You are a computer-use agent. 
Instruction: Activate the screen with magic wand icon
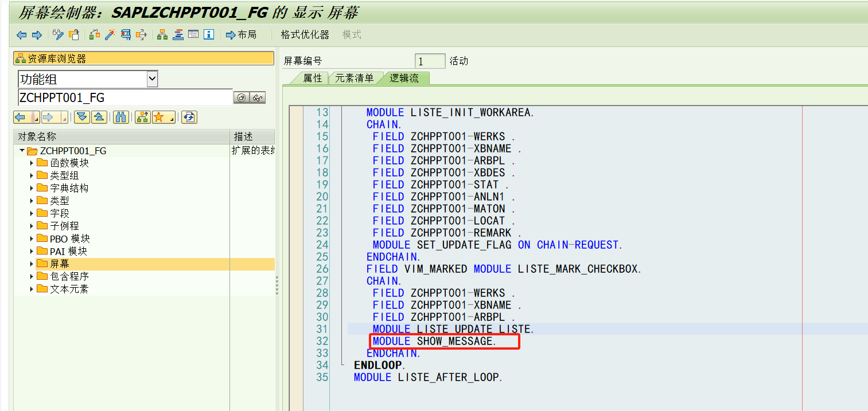point(110,35)
